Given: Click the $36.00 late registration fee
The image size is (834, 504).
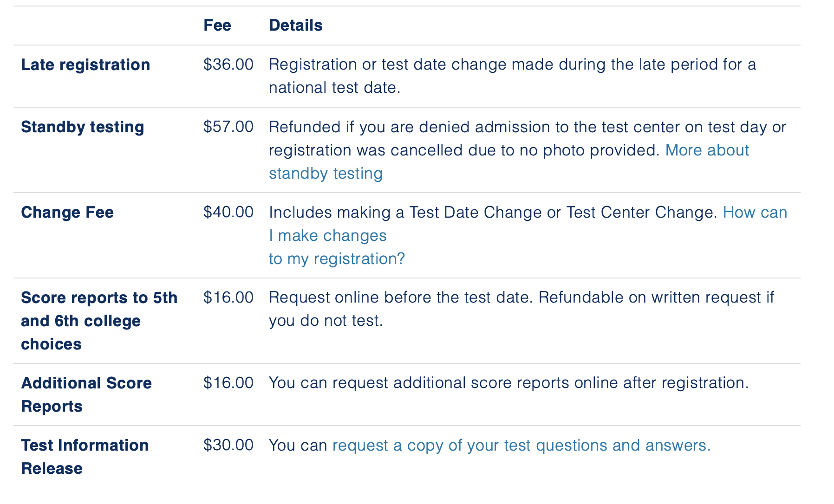Looking at the screenshot, I should click(x=228, y=65).
